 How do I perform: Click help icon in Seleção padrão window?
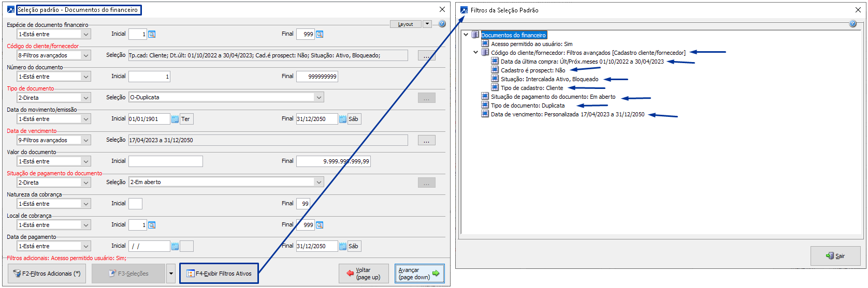pos(442,24)
